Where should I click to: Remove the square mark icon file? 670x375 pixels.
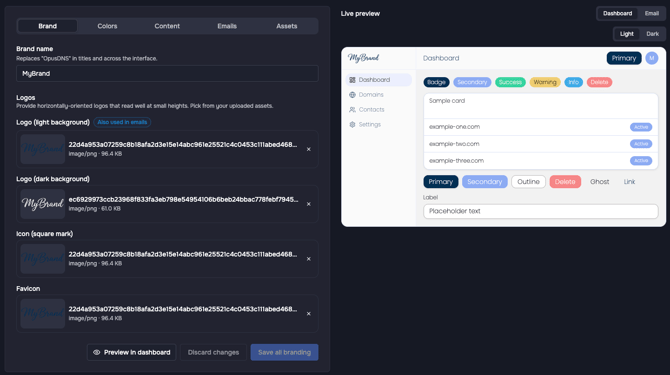(x=309, y=259)
